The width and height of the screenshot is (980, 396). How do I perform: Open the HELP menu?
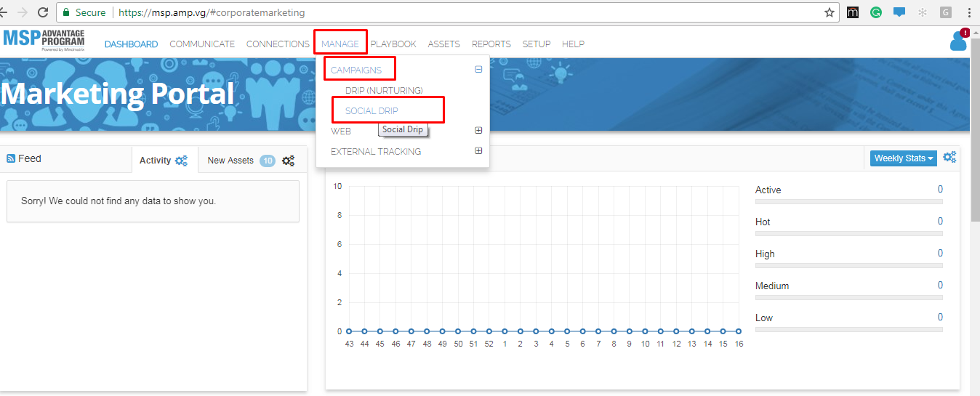573,44
